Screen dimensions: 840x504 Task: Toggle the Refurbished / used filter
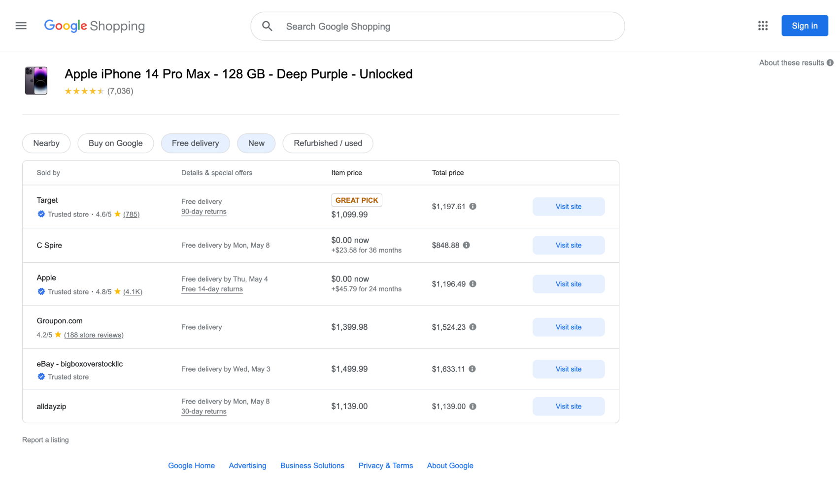pyautogui.click(x=328, y=143)
